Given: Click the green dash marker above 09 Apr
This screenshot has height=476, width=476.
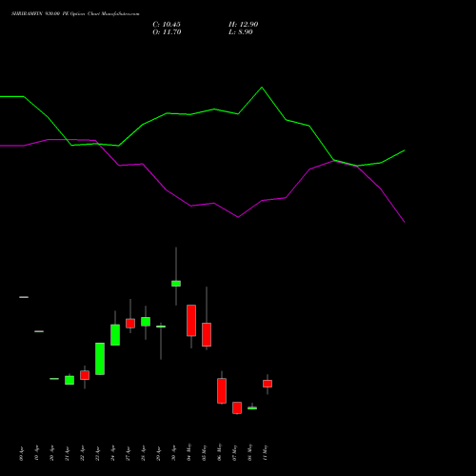Looking at the screenshot, I should coord(24,297).
